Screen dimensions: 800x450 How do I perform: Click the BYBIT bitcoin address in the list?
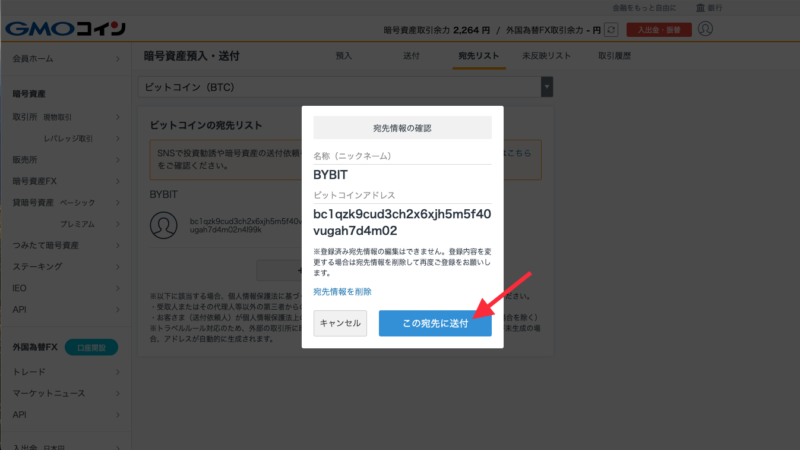[x=245, y=226]
